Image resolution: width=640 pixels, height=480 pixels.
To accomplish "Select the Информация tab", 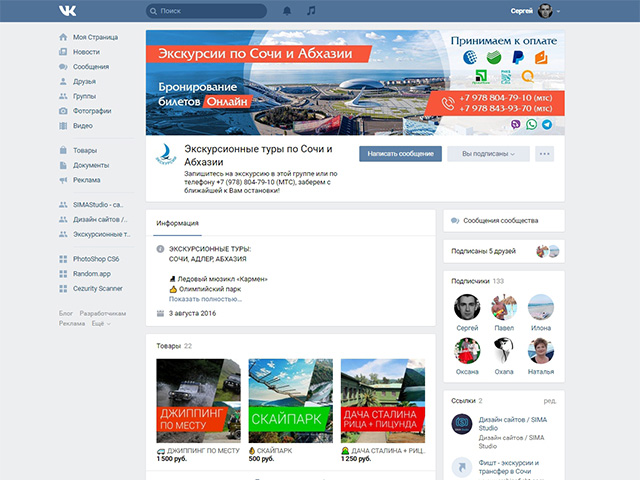I will (x=177, y=223).
